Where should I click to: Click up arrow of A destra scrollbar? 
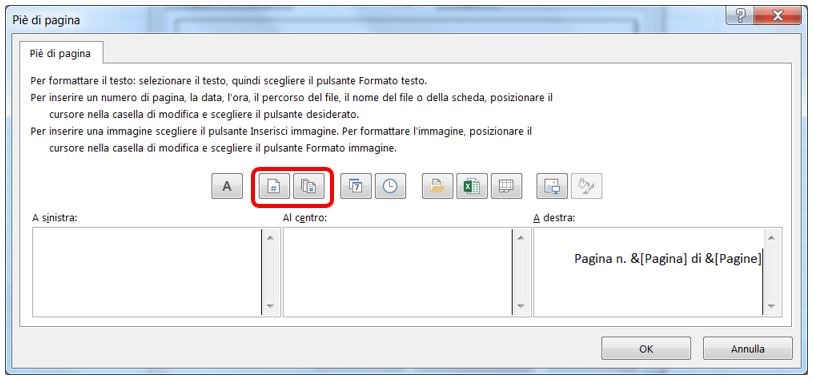click(772, 238)
